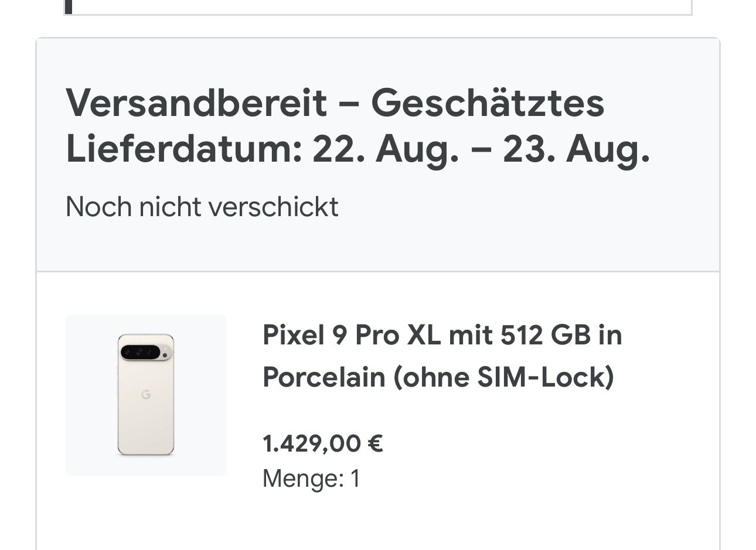Click the dark vertical bar at top left
The width and height of the screenshot is (756, 550).
pos(69,6)
